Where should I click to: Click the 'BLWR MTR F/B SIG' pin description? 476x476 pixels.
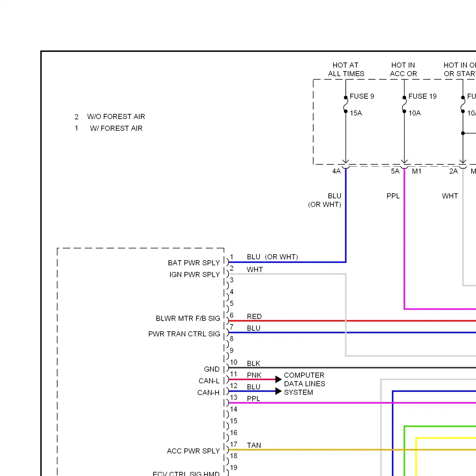pos(188,318)
